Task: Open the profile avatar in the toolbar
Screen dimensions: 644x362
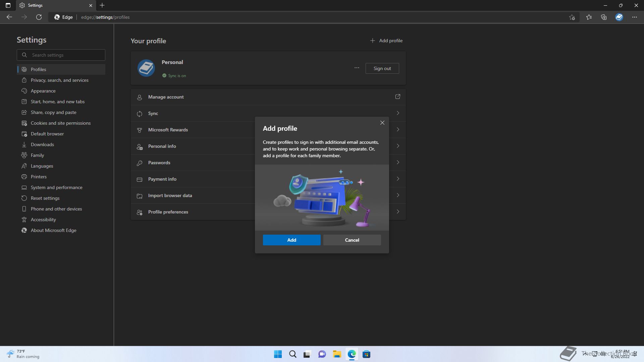Action: (619, 17)
